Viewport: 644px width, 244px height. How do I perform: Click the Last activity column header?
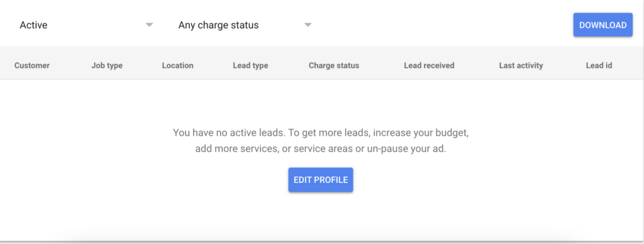(x=521, y=65)
